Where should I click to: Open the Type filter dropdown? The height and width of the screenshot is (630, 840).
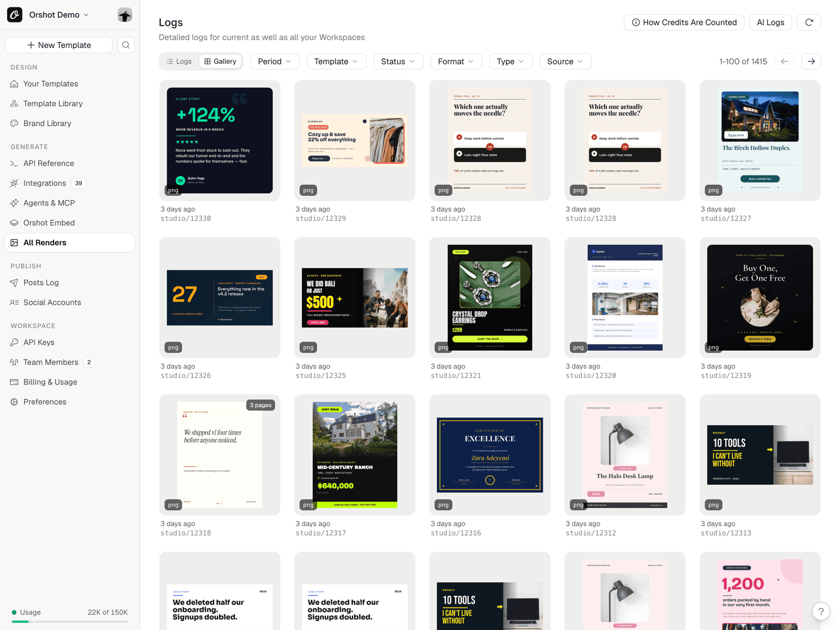pyautogui.click(x=511, y=61)
